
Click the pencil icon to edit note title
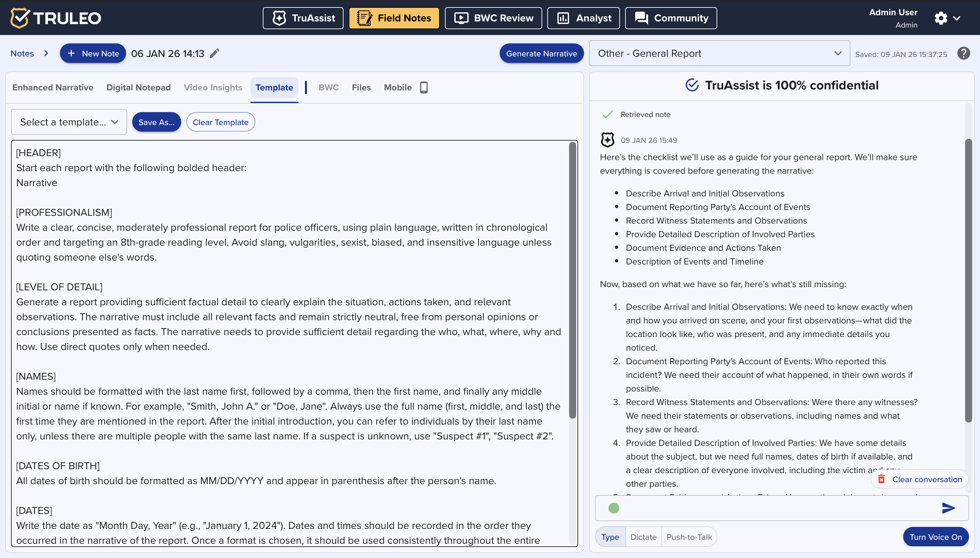[215, 53]
